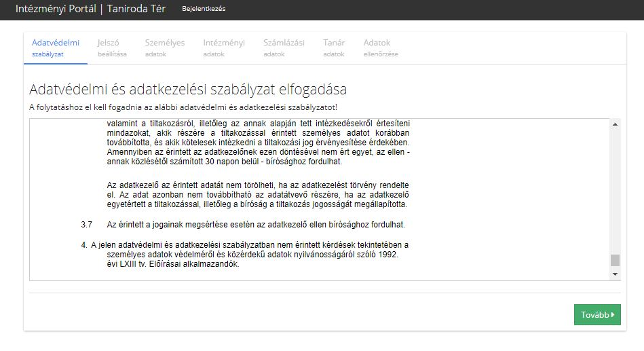The height and width of the screenshot is (351, 644).
Task: Open the Bejelentkezés link in header
Action: click(x=204, y=9)
